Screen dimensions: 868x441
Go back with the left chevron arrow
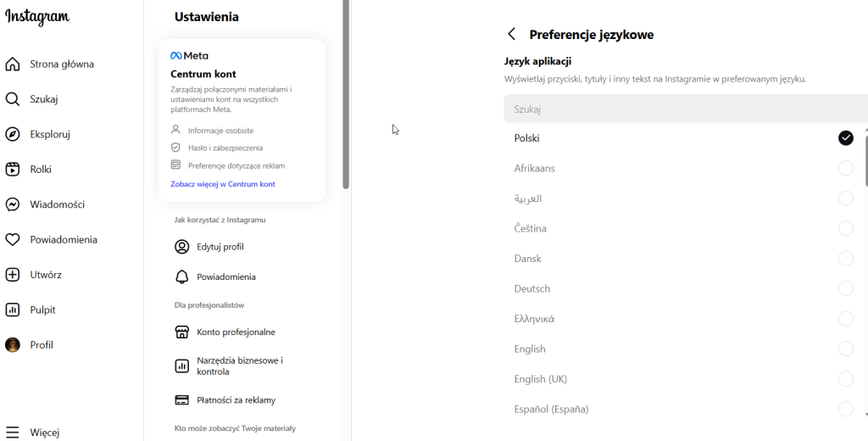[x=511, y=35]
